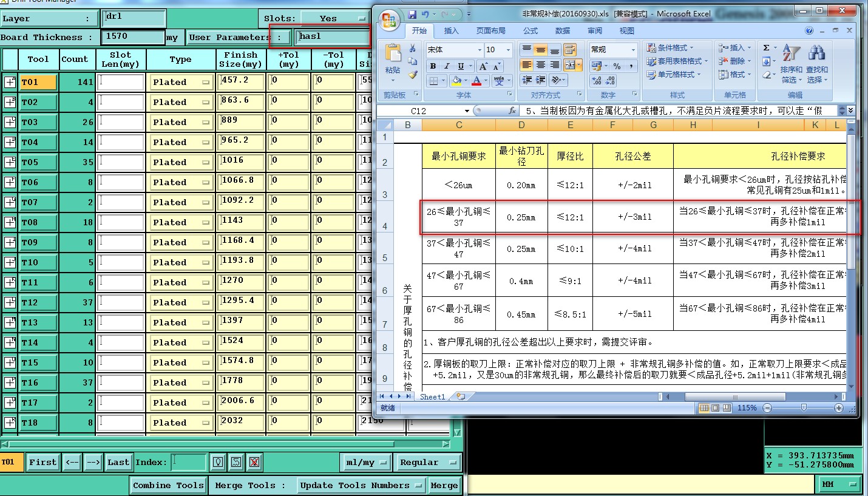The width and height of the screenshot is (868, 496).
Task: Open Find and Select (查找和选择) binoculars
Action: [x=817, y=64]
